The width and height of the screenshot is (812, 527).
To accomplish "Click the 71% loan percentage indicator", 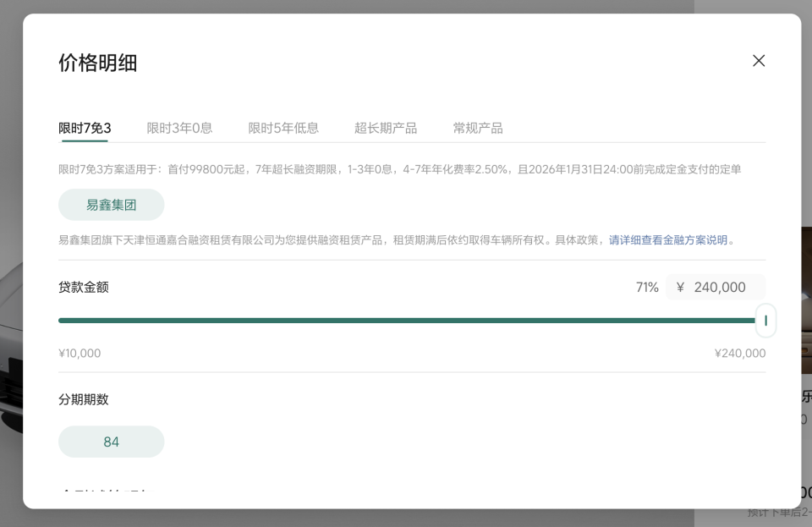I will pyautogui.click(x=647, y=287).
